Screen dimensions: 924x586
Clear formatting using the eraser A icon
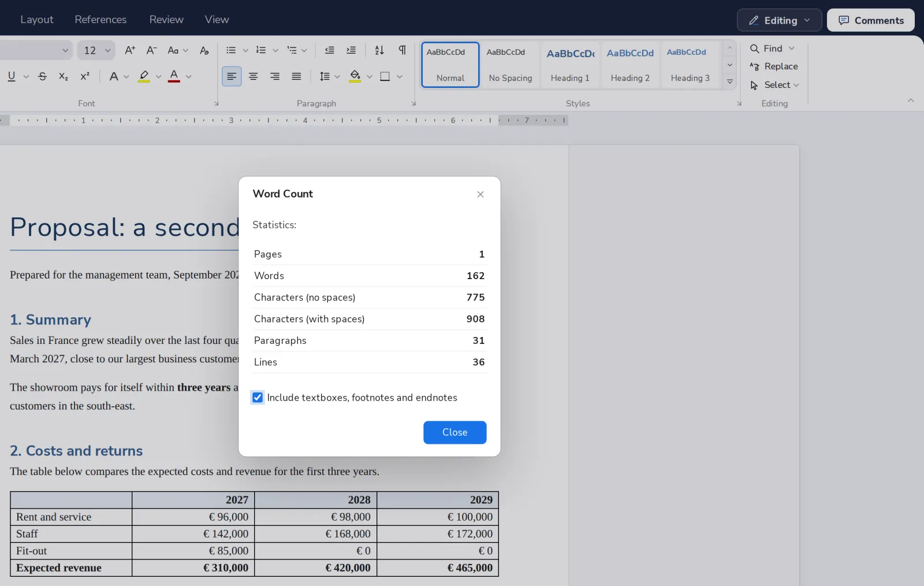(x=204, y=50)
